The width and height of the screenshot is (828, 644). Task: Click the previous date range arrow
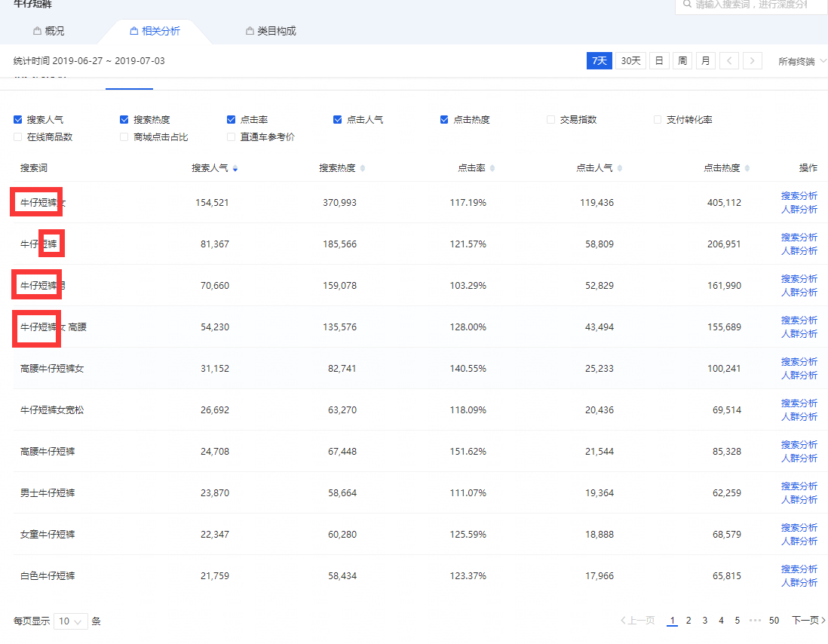point(729,61)
